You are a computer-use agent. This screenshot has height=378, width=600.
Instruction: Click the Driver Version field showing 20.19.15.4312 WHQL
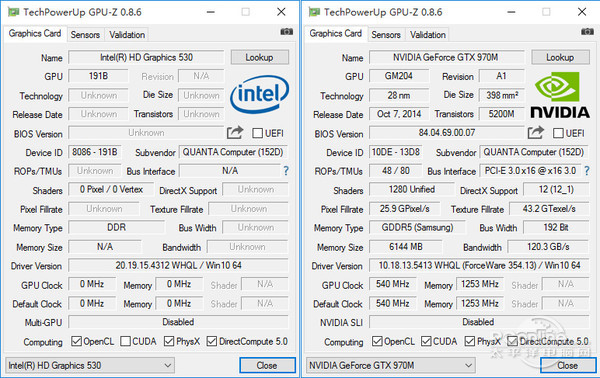coord(178,266)
